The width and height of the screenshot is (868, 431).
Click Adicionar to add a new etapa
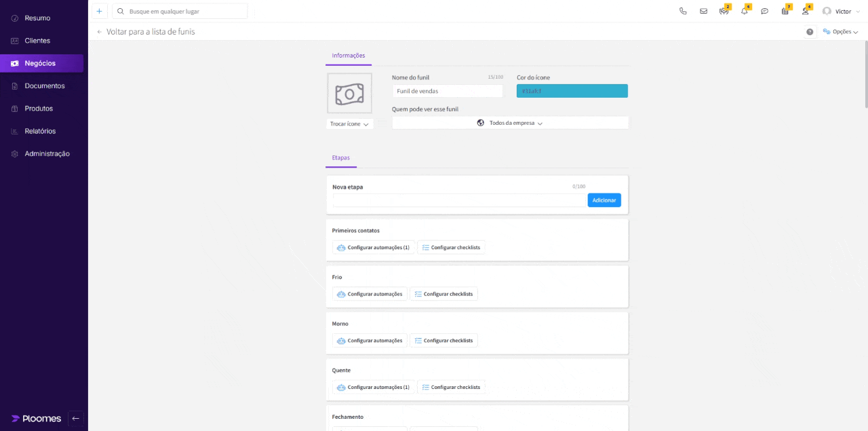click(x=604, y=200)
